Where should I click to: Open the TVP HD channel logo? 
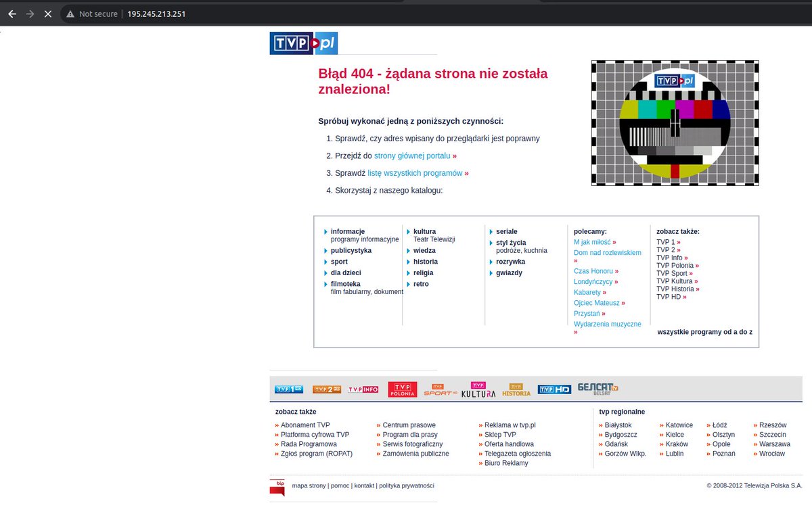[554, 389]
